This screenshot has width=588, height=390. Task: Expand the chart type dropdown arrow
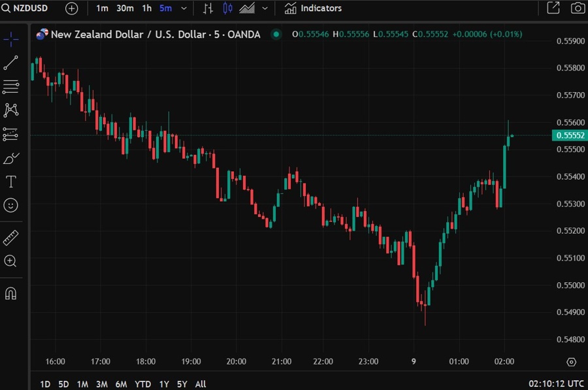pos(265,8)
